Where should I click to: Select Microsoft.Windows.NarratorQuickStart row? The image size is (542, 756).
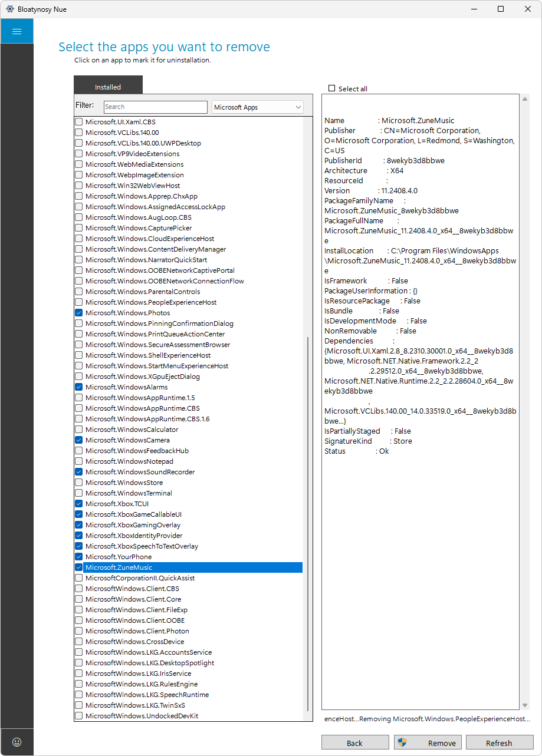point(188,260)
